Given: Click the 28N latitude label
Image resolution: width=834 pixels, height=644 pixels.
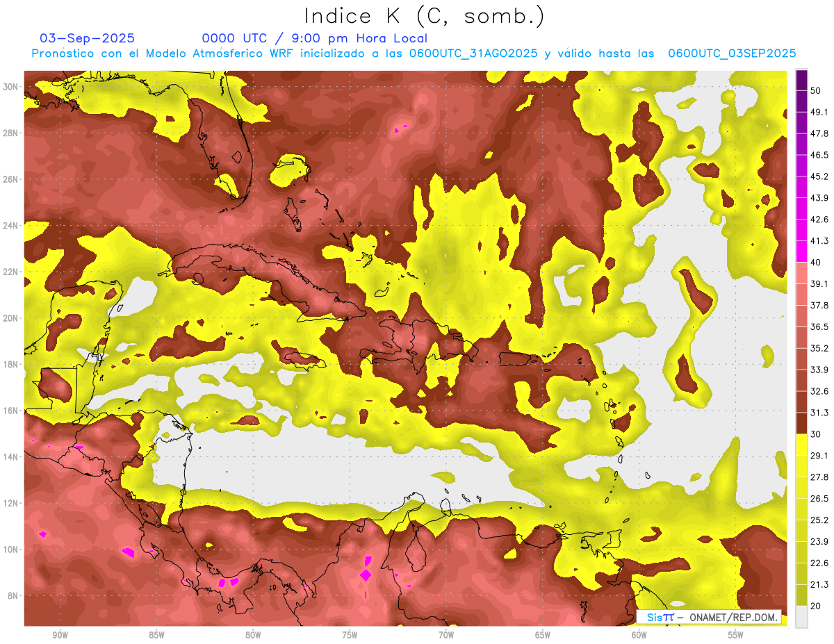Looking at the screenshot, I should tap(10, 133).
